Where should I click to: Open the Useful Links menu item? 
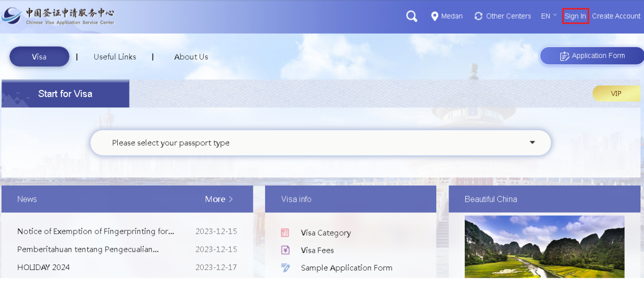click(115, 57)
